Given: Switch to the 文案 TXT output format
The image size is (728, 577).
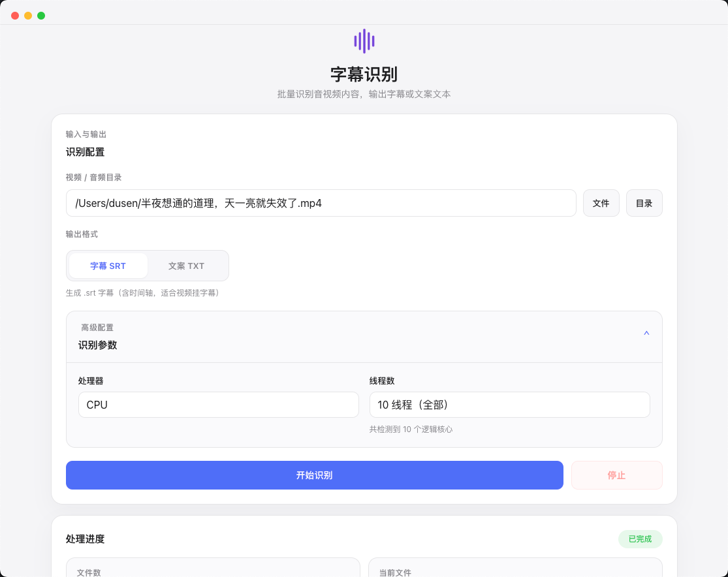Looking at the screenshot, I should (186, 266).
